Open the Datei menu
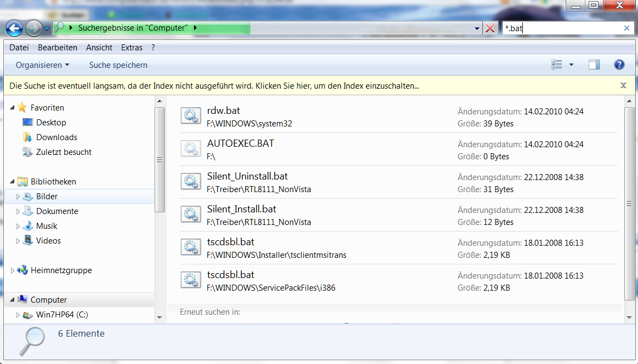This screenshot has width=638, height=364. 19,48
